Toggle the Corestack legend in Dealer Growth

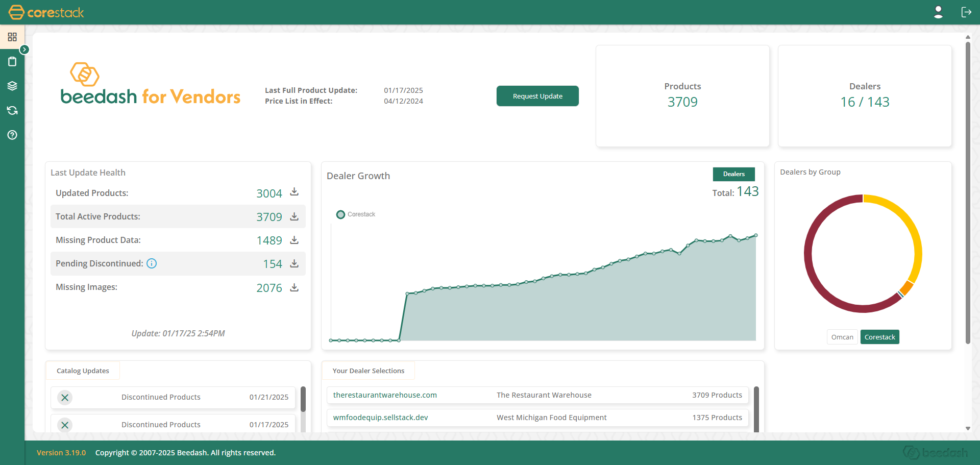pyautogui.click(x=356, y=214)
